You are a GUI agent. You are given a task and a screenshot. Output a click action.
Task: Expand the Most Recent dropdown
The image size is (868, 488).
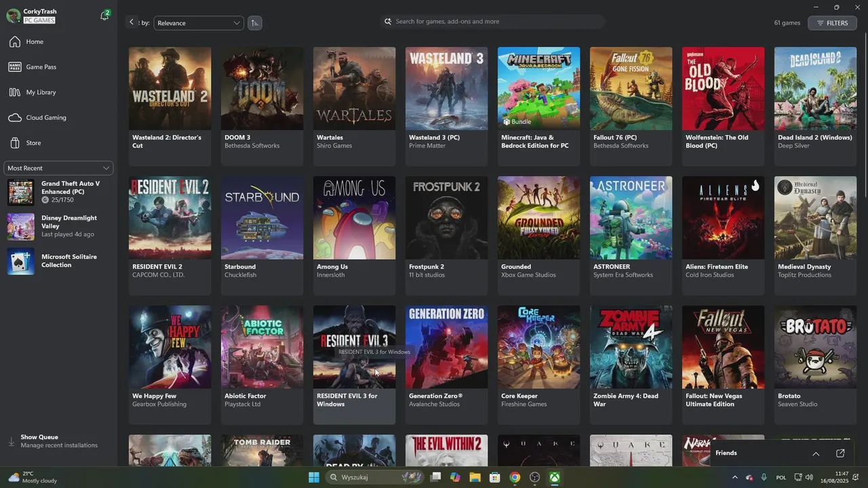pyautogui.click(x=58, y=168)
